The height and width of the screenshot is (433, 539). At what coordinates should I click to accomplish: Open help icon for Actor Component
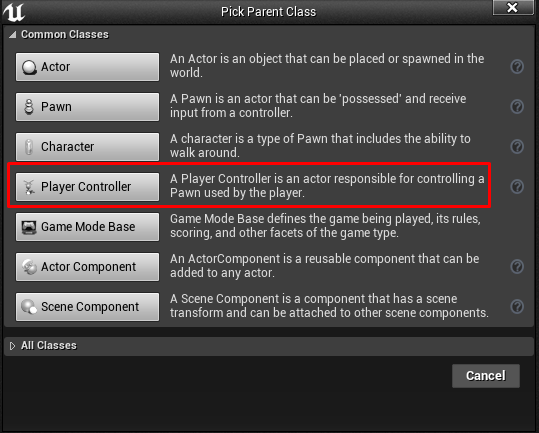pos(517,267)
